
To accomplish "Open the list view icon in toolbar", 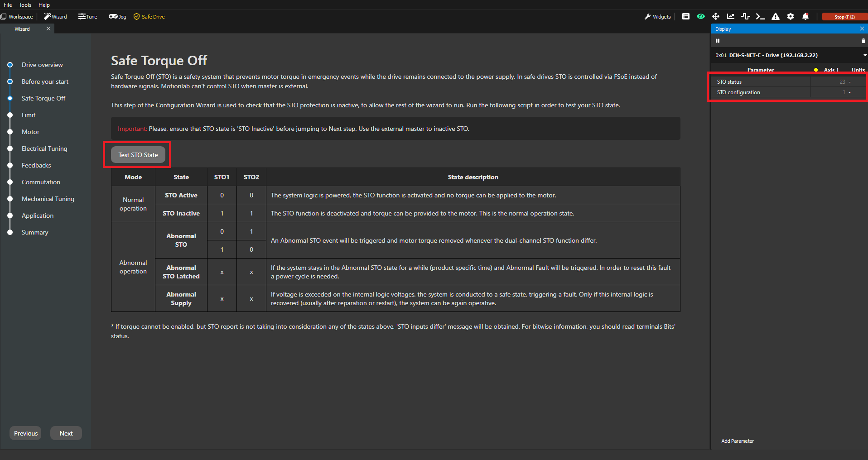I will (686, 17).
